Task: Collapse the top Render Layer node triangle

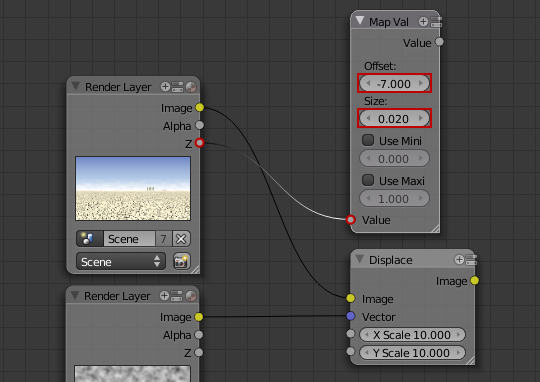Action: 76,86
